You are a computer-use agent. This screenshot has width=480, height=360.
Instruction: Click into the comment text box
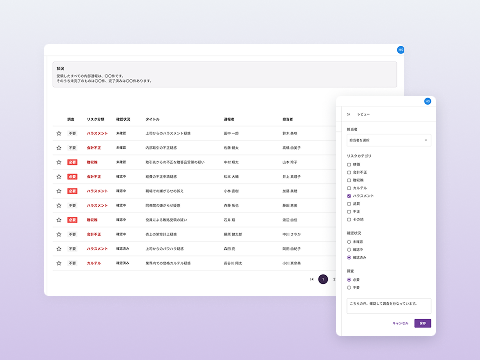click(x=389, y=306)
